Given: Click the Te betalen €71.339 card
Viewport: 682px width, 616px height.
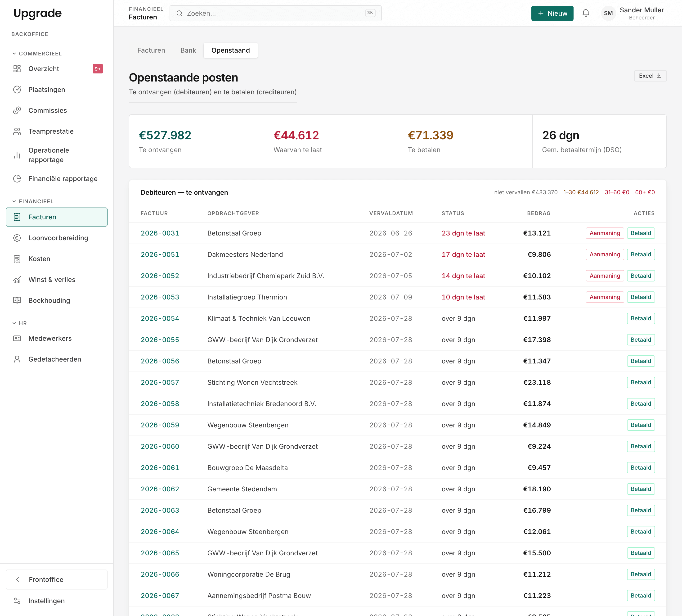Looking at the screenshot, I should coord(465,141).
